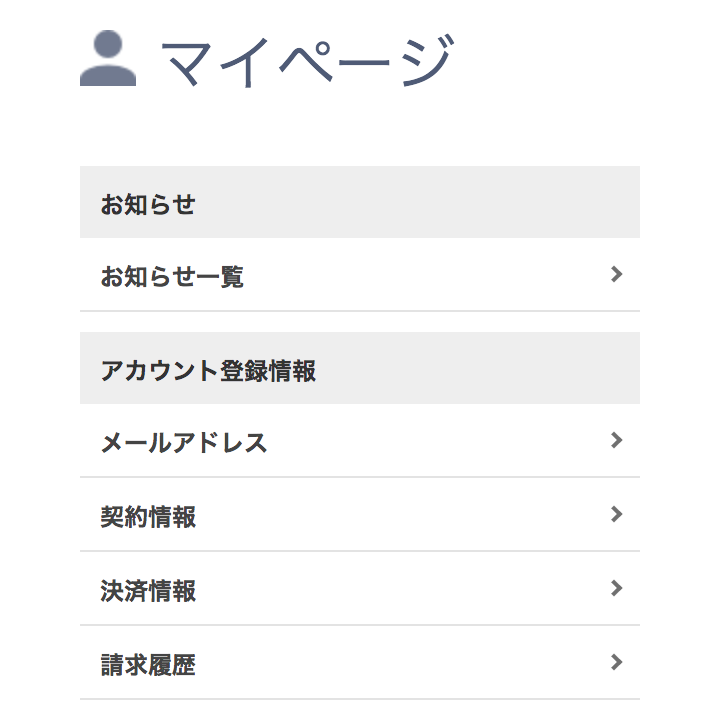Click the chevron arrow on お知らせ一覧 row
This screenshot has height=716, width=712.
coord(617,274)
